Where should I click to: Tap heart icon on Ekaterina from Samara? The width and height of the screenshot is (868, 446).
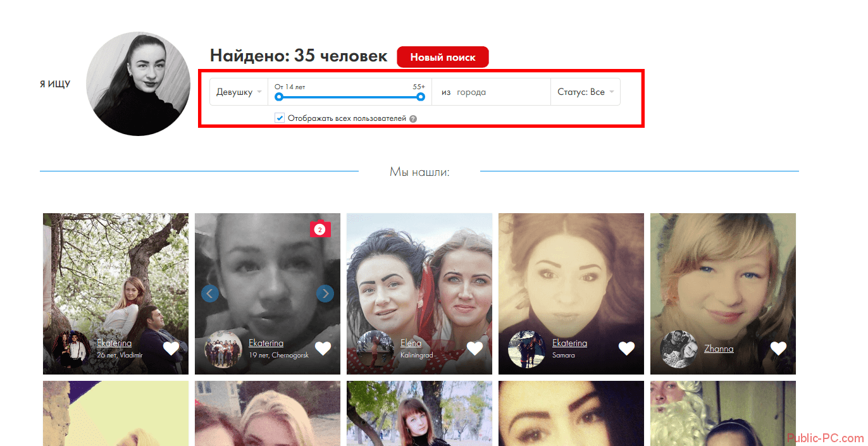pyautogui.click(x=626, y=349)
